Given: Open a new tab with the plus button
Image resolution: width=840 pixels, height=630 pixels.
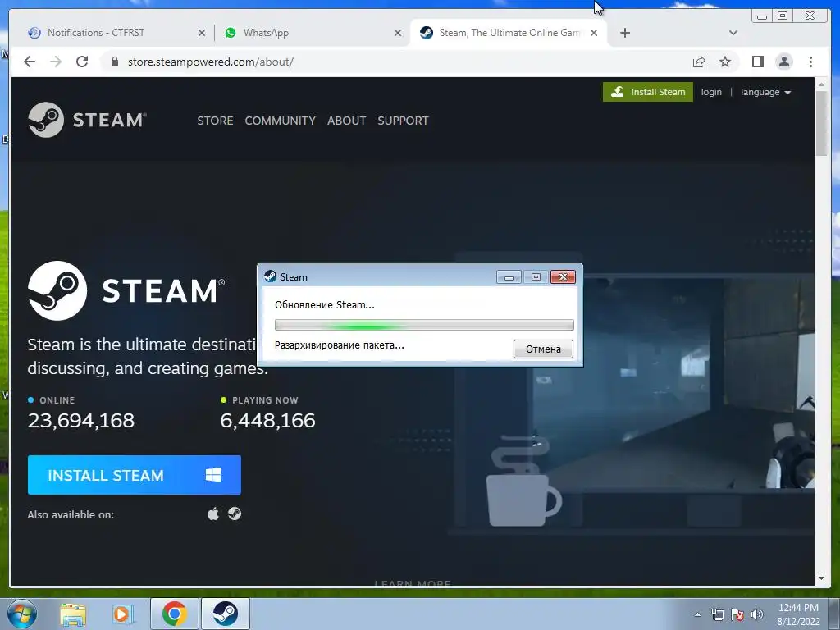Looking at the screenshot, I should [x=624, y=33].
